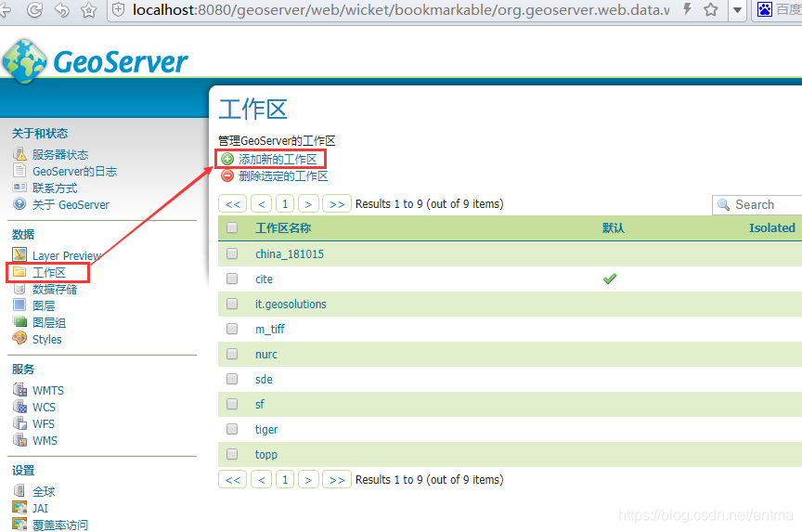Viewport: 802px width, 532px height.
Task: Open the 图层 menu entry
Action: [x=44, y=305]
